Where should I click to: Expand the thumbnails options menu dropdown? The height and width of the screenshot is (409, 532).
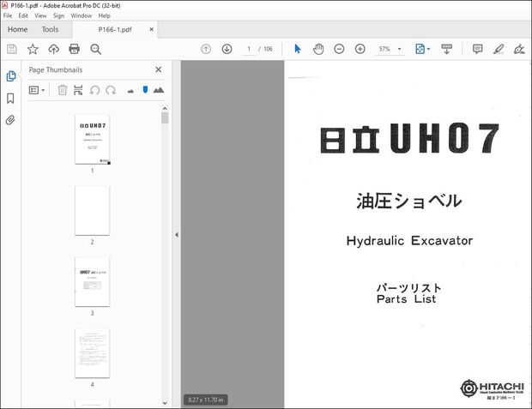(x=38, y=90)
